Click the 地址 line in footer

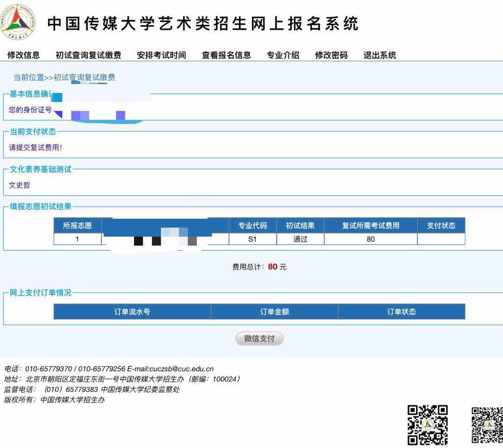point(122,379)
